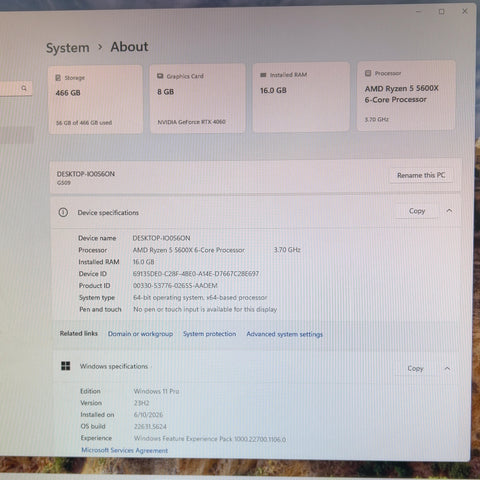Image resolution: width=480 pixels, height=480 pixels.
Task: Click the Graphics Card icon
Action: point(160,76)
